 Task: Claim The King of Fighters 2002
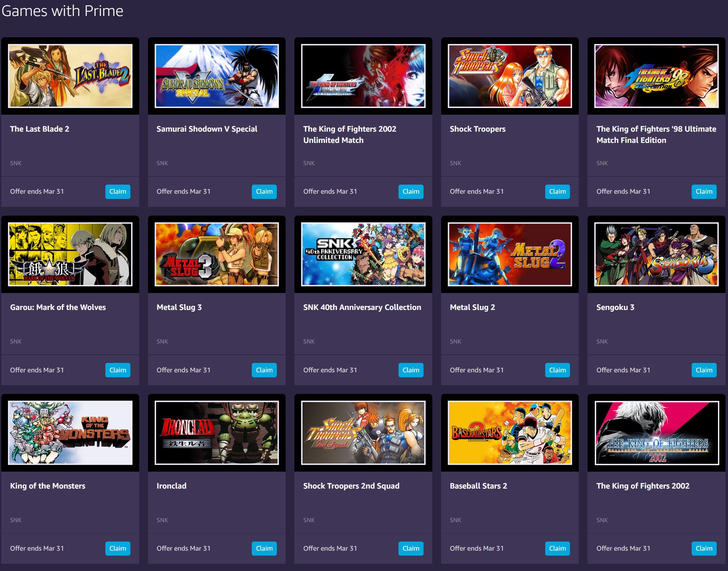[704, 548]
